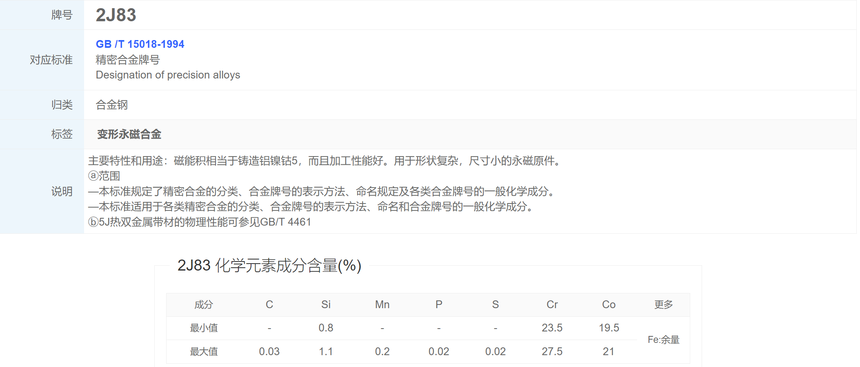Click the GB/T 4461 reference line

tap(200, 222)
